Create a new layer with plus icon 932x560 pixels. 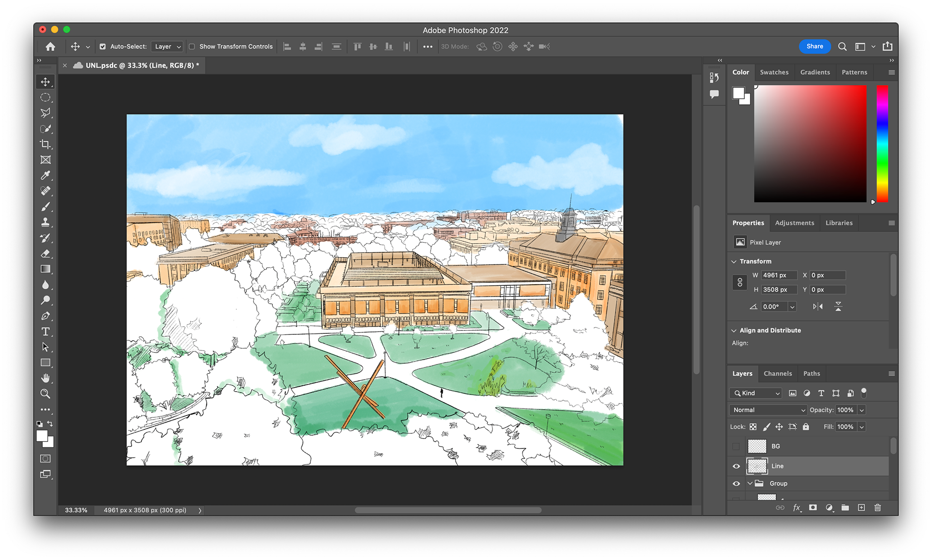coord(861,508)
